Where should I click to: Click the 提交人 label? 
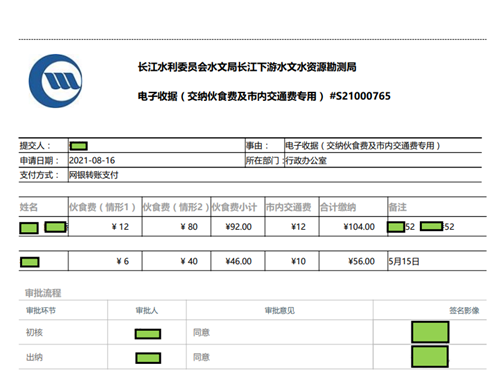pos(35,146)
